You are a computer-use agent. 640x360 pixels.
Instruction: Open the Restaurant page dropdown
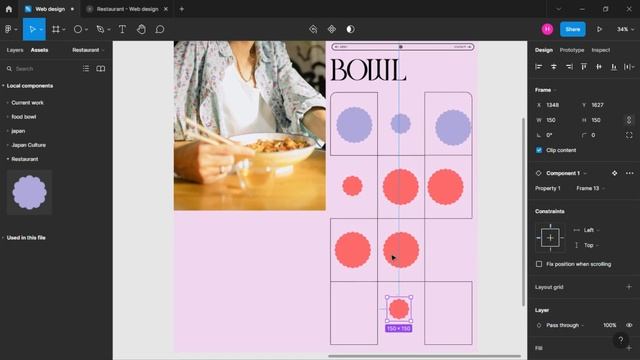tap(88, 50)
